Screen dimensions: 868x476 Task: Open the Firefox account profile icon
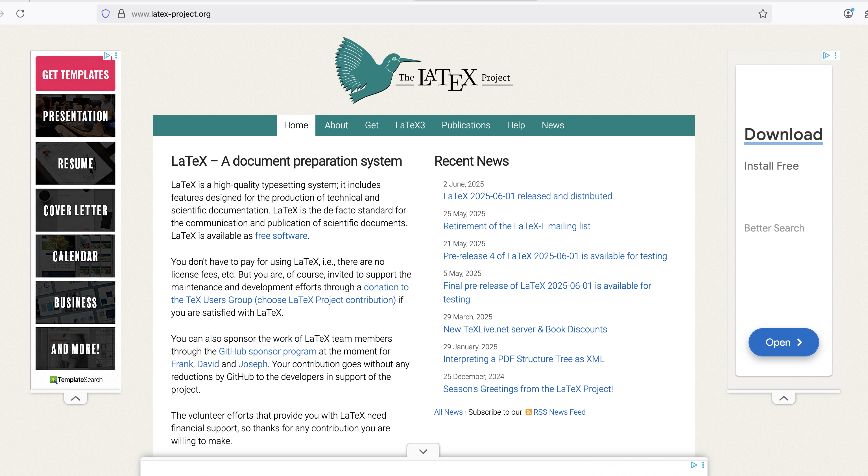848,13
